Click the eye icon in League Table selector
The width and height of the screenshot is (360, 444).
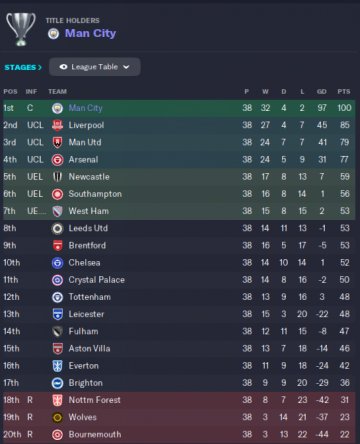pos(63,67)
